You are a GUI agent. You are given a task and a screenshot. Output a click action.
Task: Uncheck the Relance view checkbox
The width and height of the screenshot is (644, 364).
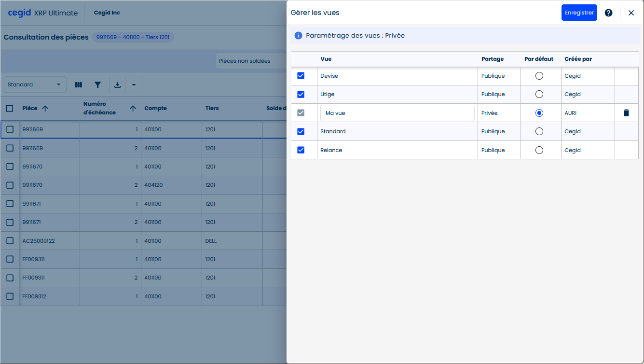(301, 150)
